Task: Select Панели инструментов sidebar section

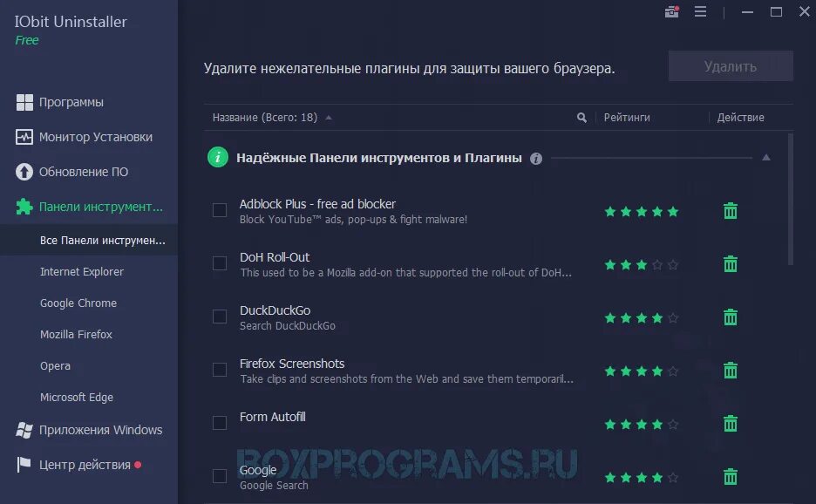Action: pos(101,207)
